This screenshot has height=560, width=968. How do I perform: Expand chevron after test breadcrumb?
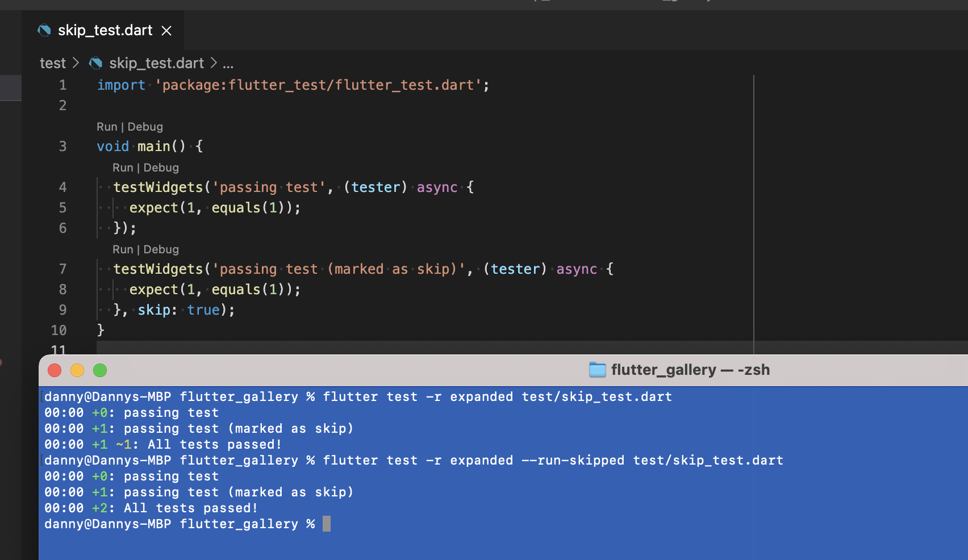(76, 62)
